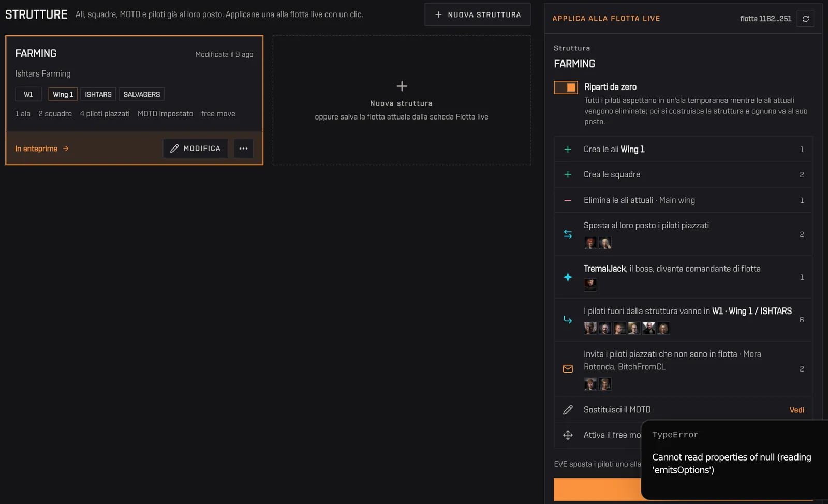Screen dimensions: 828x504
Task: Expand the pilots outside structure row
Action: 683,320
